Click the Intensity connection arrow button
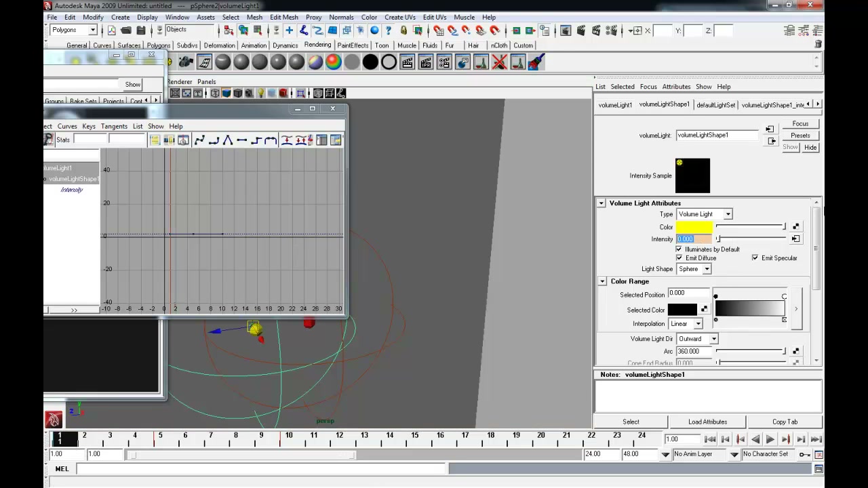This screenshot has width=868, height=488. pos(795,239)
